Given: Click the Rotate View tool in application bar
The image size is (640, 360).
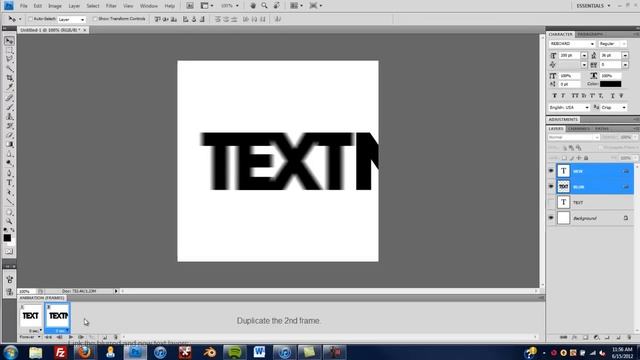Looking at the screenshot, I should pos(276,6).
